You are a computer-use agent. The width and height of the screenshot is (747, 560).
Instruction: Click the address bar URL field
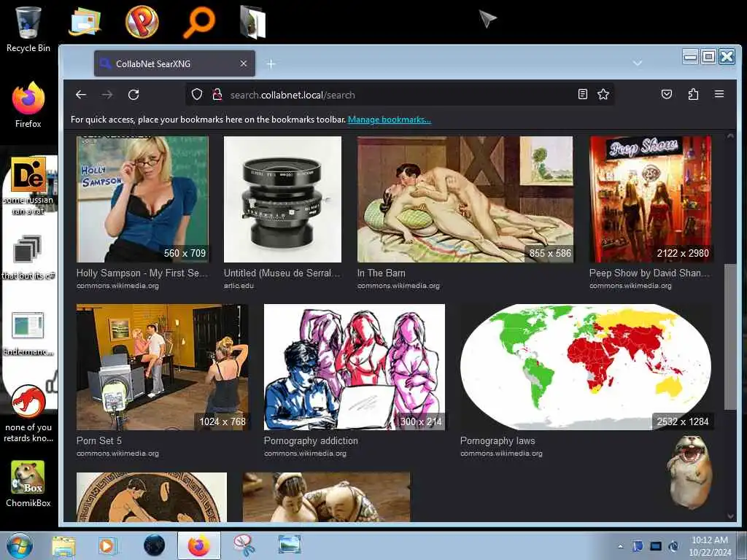point(400,95)
